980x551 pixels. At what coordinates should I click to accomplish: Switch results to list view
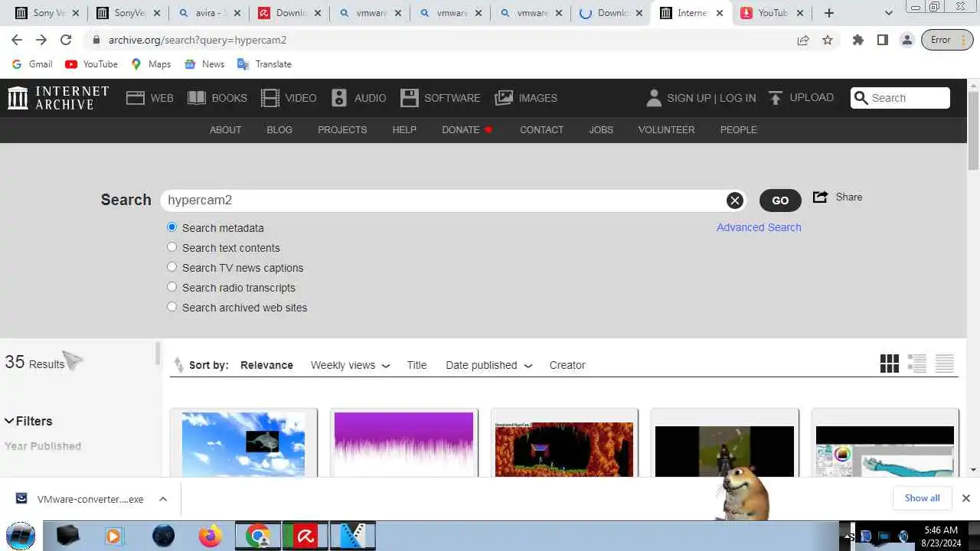917,364
